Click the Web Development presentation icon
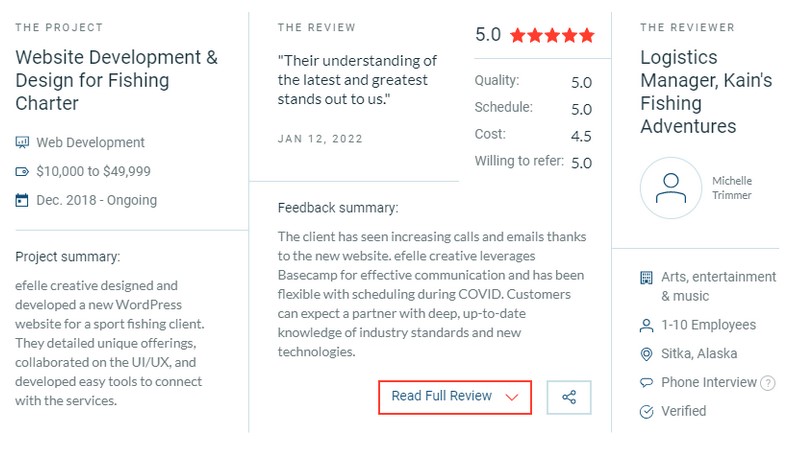This screenshot has height=453, width=797. pos(22,142)
